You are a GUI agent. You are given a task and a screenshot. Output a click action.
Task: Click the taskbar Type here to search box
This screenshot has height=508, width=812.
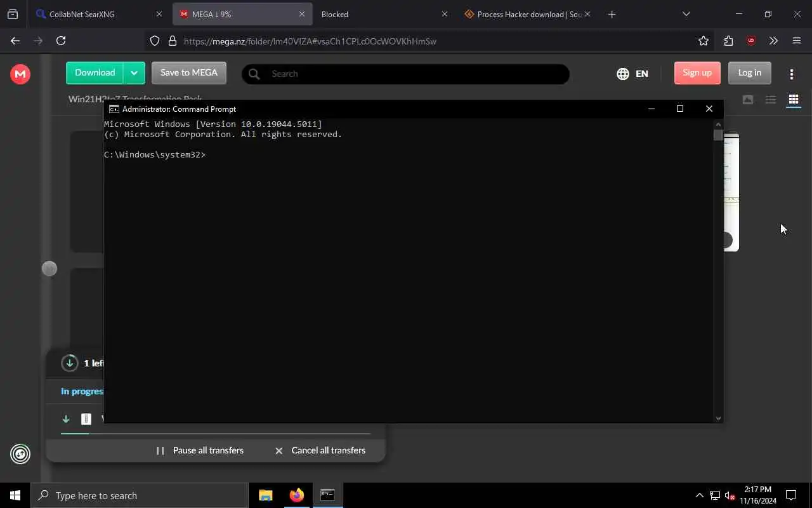(140, 495)
